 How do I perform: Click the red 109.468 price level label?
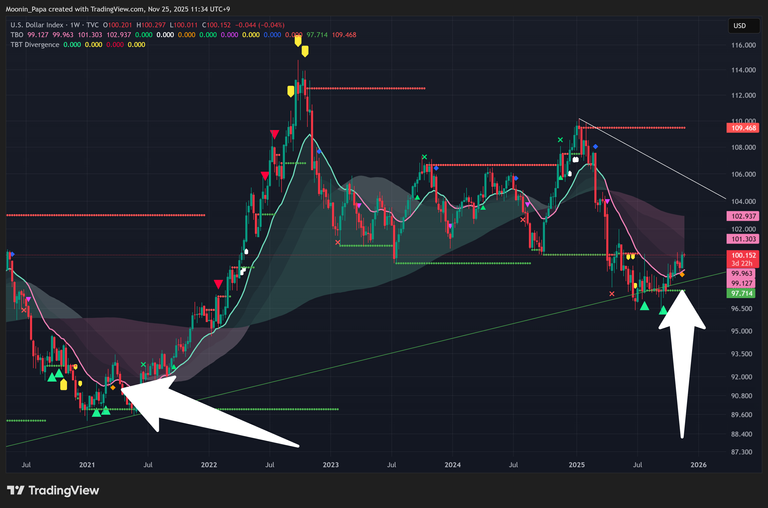(x=742, y=128)
